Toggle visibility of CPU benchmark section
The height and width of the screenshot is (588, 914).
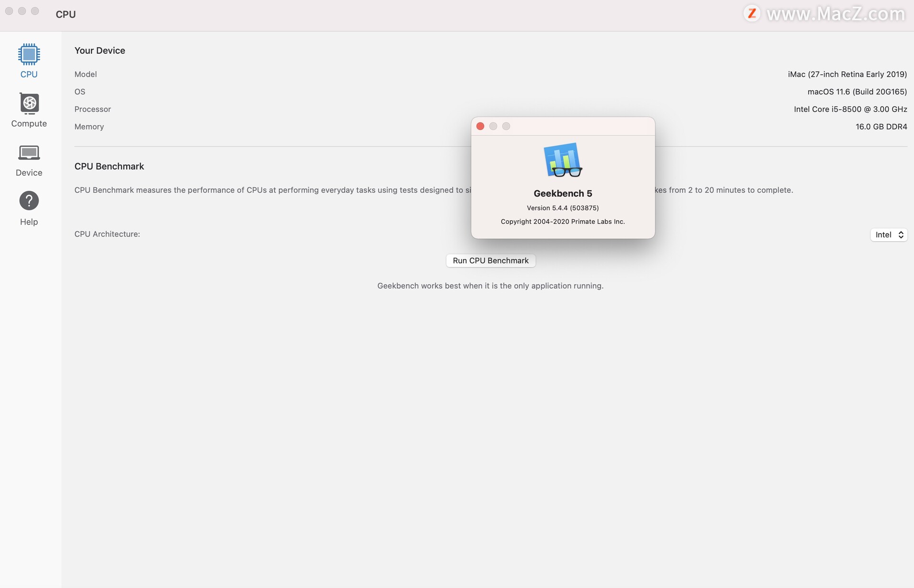click(109, 165)
